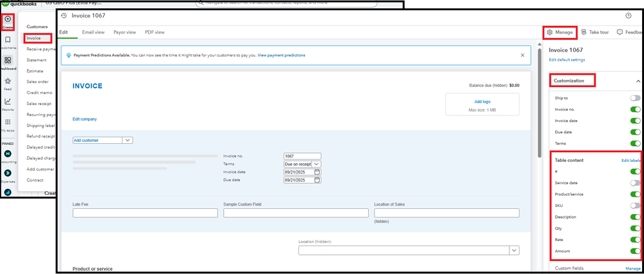The image size is (644, 274).
Task: Toggle the Ship to switch
Action: [x=636, y=98]
